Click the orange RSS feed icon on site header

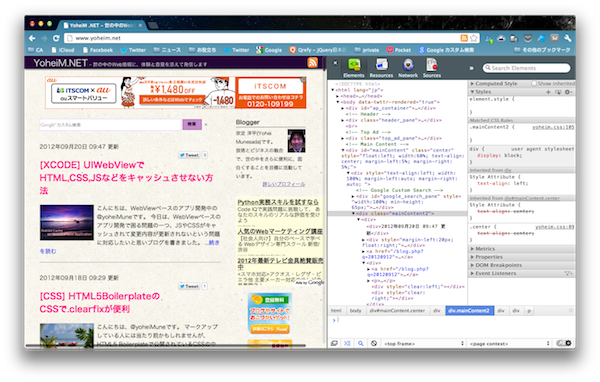coord(313,63)
